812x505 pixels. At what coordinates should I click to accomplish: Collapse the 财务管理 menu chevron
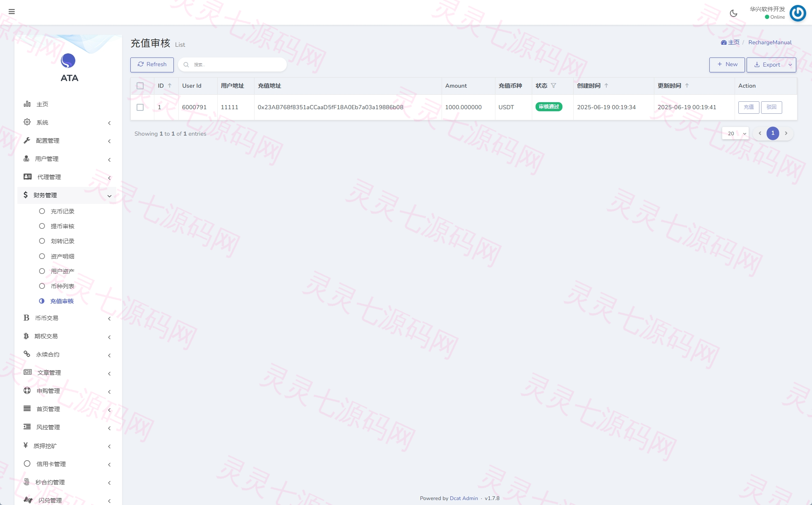click(x=109, y=196)
